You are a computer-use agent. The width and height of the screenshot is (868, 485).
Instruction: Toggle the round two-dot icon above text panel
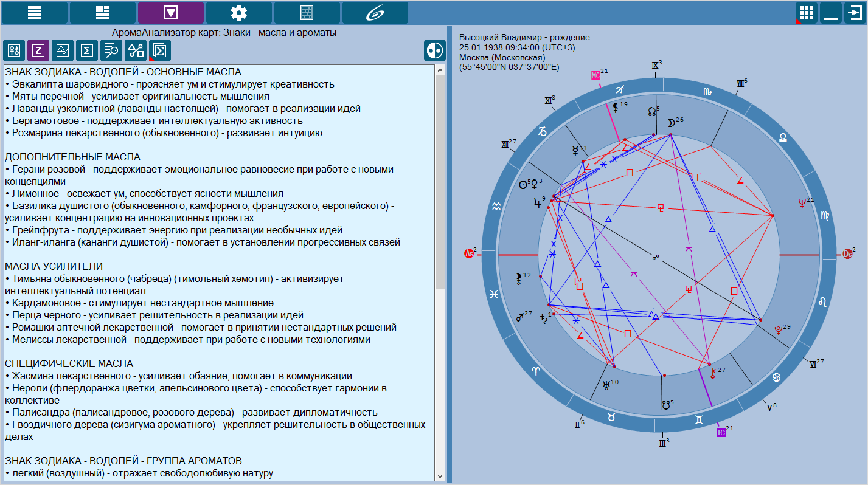click(x=435, y=51)
